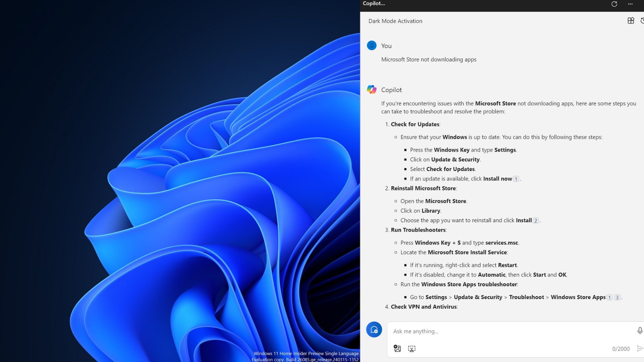This screenshot has width=644, height=362.
Task: Click the 0/2000 character counter
Action: pos(621,349)
